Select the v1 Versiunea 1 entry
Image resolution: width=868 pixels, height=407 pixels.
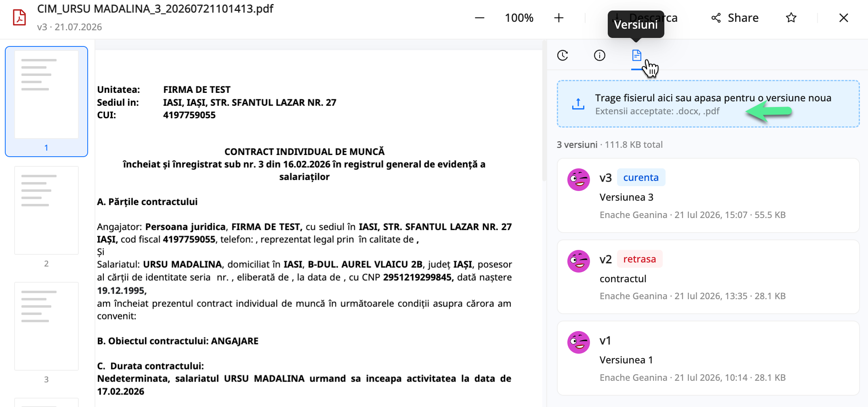tap(708, 358)
